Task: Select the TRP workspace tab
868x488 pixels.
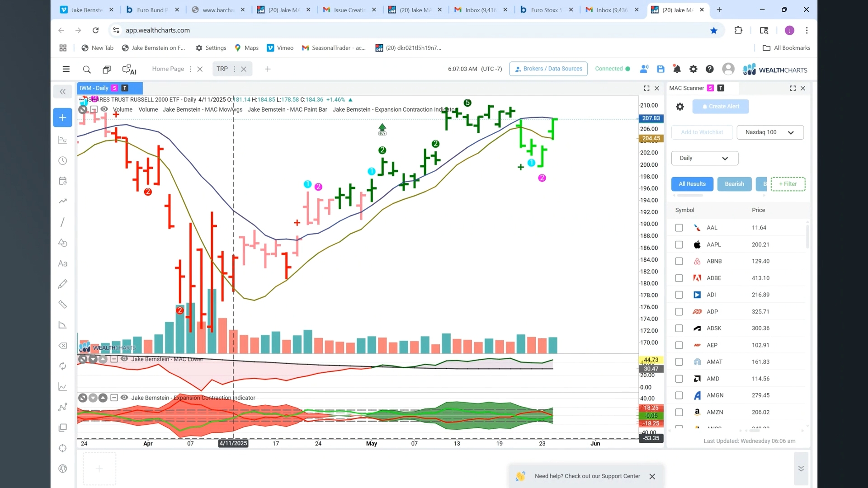Action: [x=222, y=69]
